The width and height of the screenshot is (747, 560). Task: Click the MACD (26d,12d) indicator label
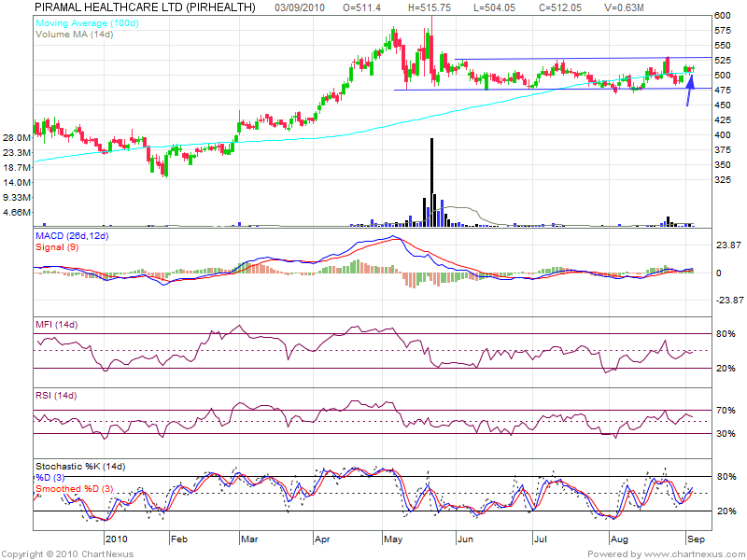(x=74, y=236)
